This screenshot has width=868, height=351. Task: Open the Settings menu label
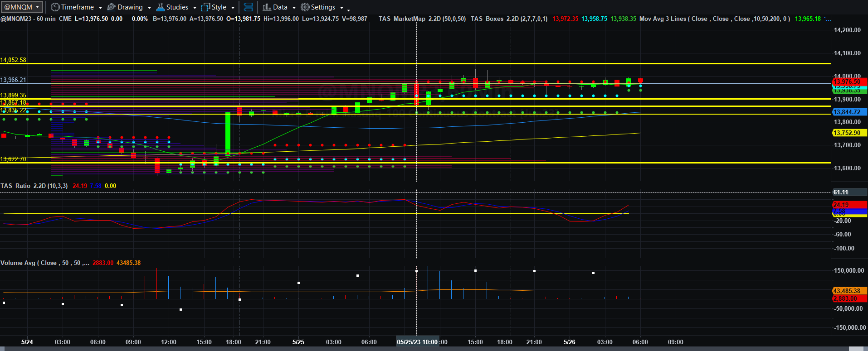pos(323,7)
